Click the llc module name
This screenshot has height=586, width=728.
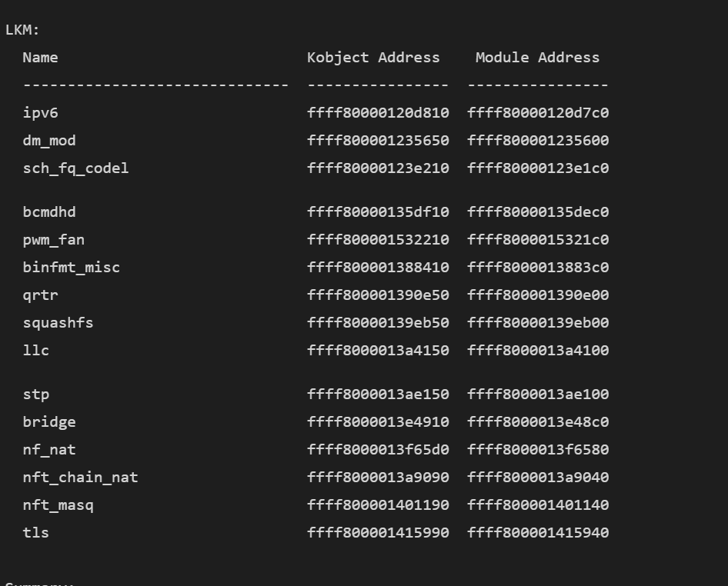tap(35, 351)
